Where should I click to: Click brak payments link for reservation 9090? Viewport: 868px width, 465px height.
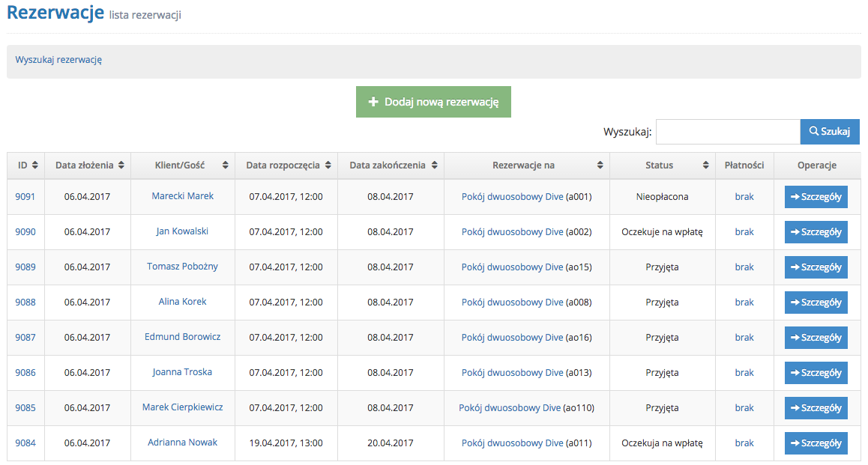744,232
